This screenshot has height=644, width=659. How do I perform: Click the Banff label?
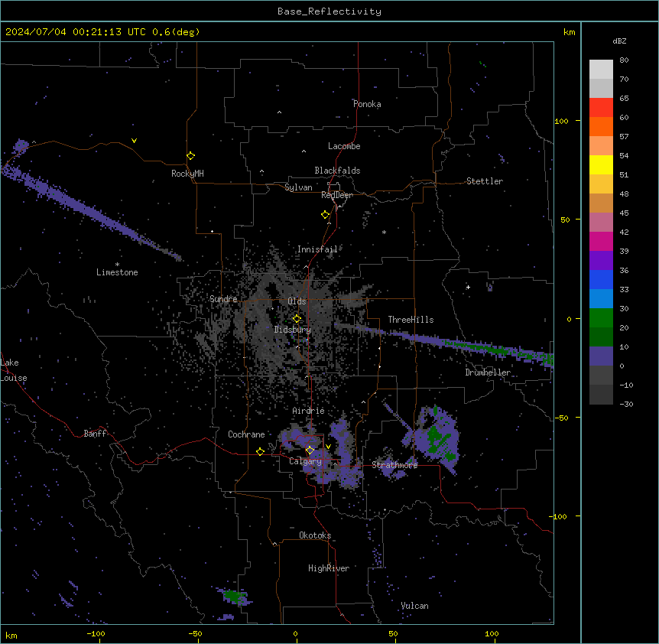click(x=95, y=434)
